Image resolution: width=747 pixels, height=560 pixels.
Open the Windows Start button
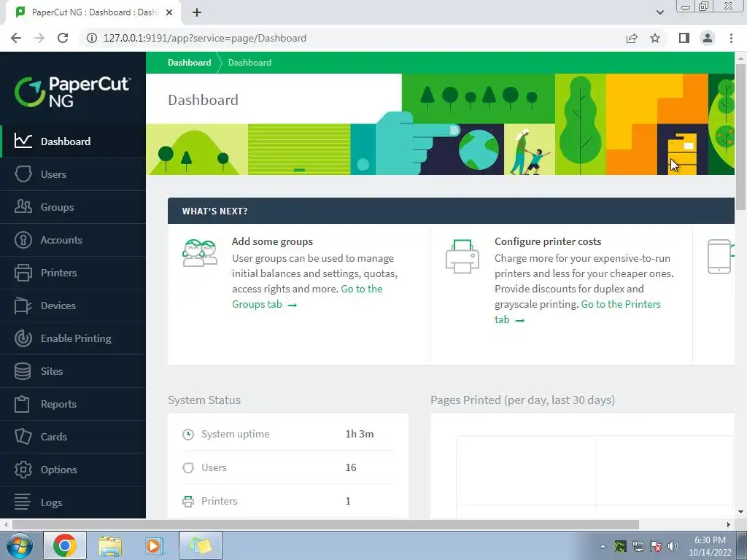[18, 545]
